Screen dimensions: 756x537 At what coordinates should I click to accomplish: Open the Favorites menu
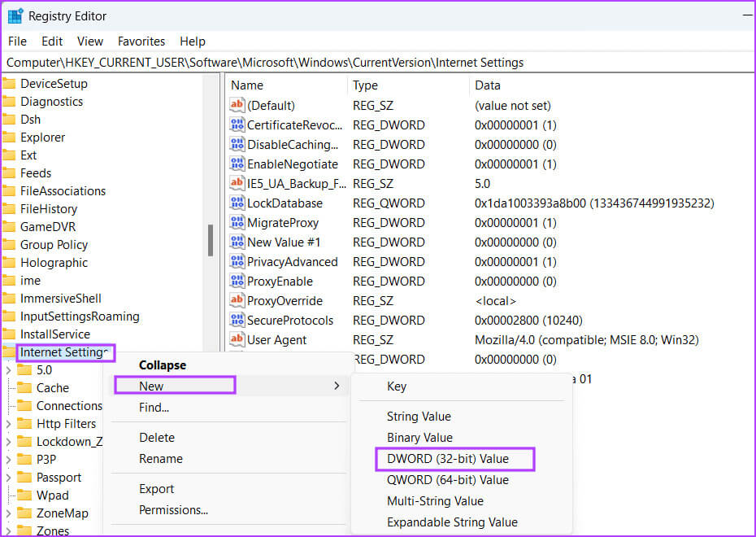[141, 41]
